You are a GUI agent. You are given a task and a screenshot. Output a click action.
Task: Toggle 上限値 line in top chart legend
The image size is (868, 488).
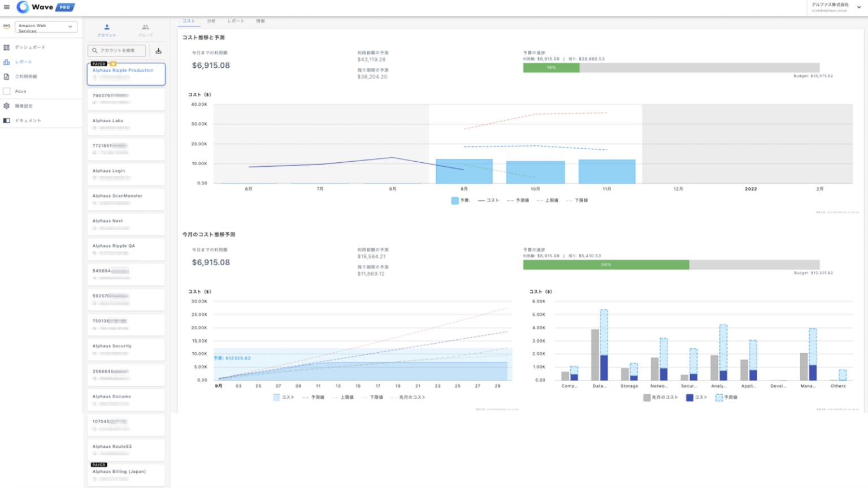pos(547,200)
